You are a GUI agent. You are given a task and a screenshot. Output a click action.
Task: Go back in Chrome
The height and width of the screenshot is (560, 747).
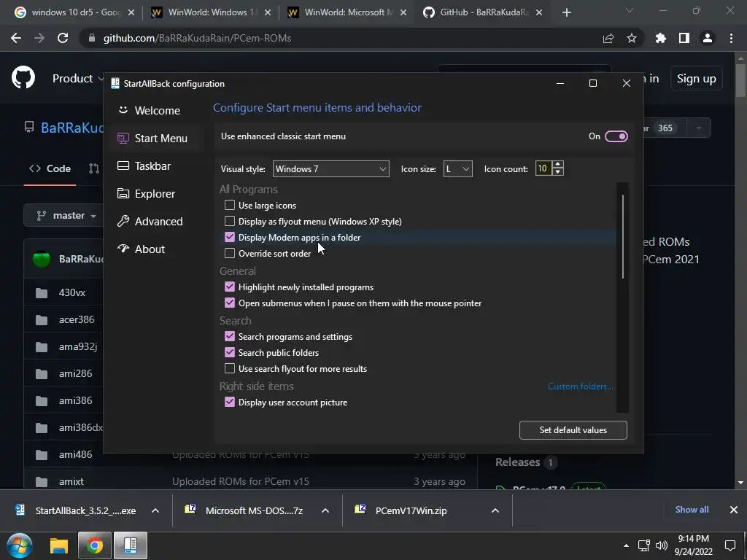[x=16, y=38]
